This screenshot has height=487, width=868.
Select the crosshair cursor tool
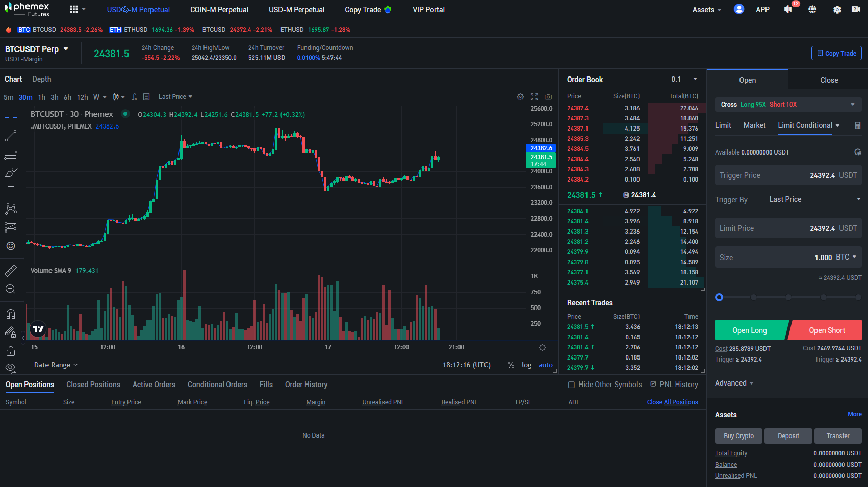[x=11, y=117]
